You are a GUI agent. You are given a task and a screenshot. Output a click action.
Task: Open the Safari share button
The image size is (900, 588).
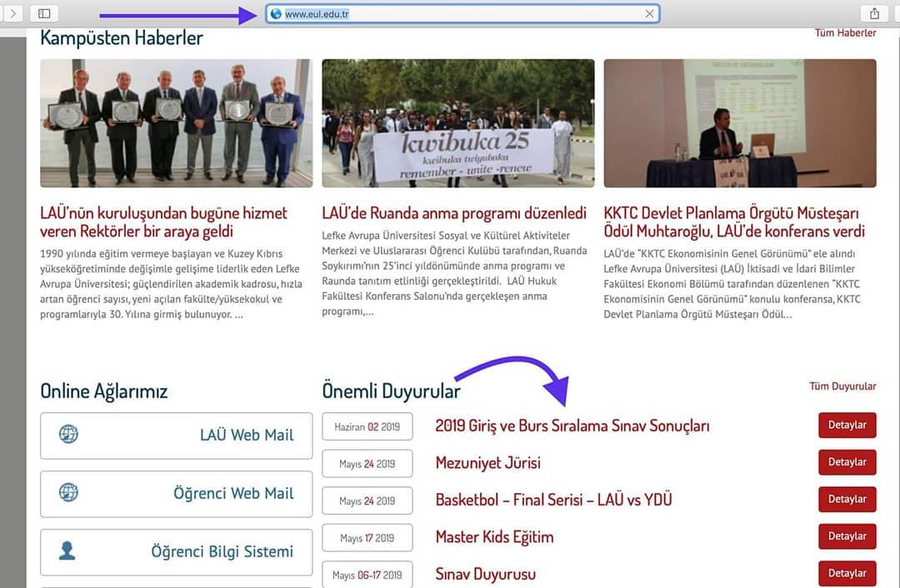click(x=874, y=13)
